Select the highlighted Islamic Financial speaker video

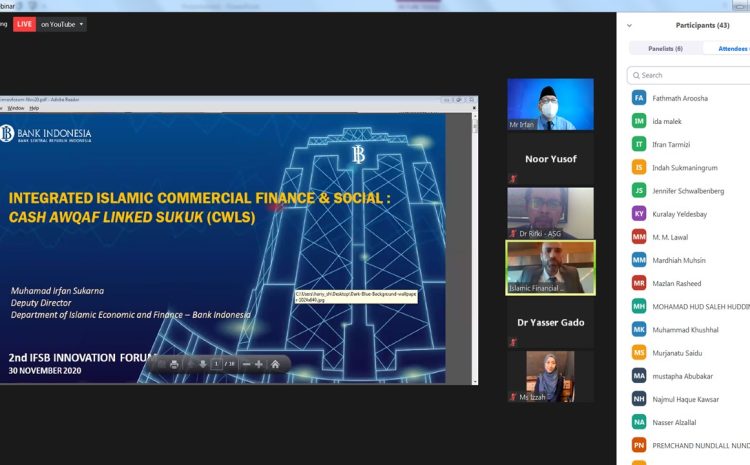pyautogui.click(x=551, y=268)
